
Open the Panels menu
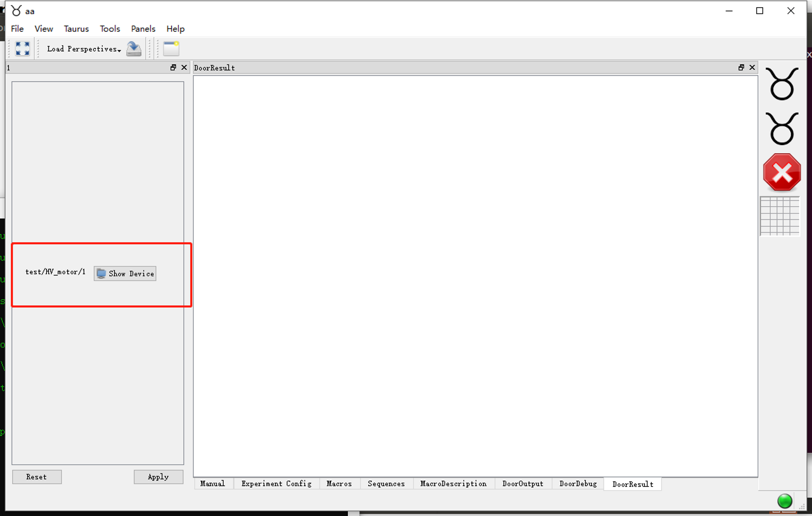tap(143, 29)
